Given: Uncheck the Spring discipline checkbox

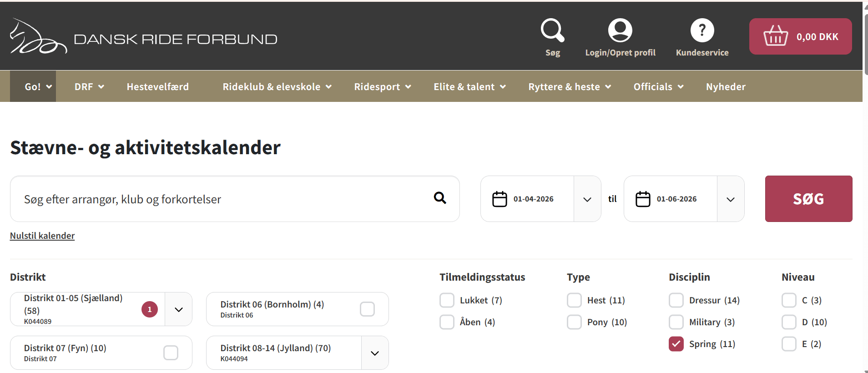Looking at the screenshot, I should tap(676, 344).
